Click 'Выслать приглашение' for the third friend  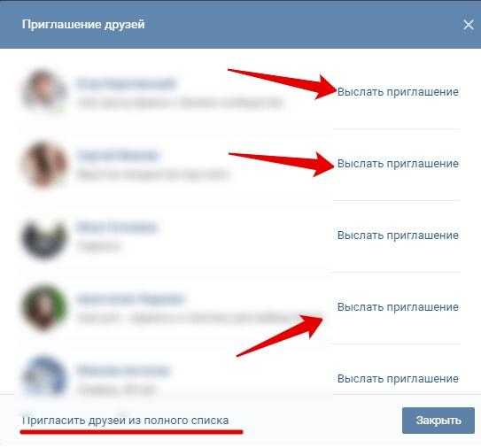pos(398,236)
